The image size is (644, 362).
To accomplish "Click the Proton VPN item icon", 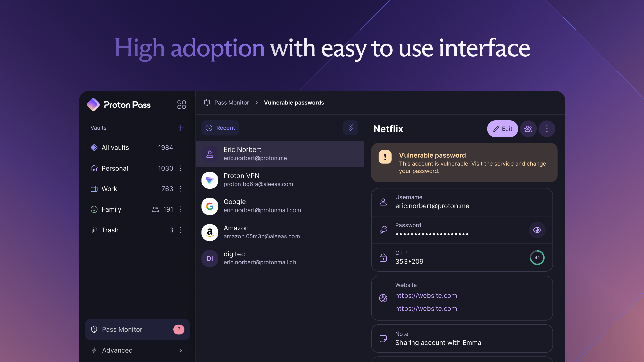I will tap(210, 180).
